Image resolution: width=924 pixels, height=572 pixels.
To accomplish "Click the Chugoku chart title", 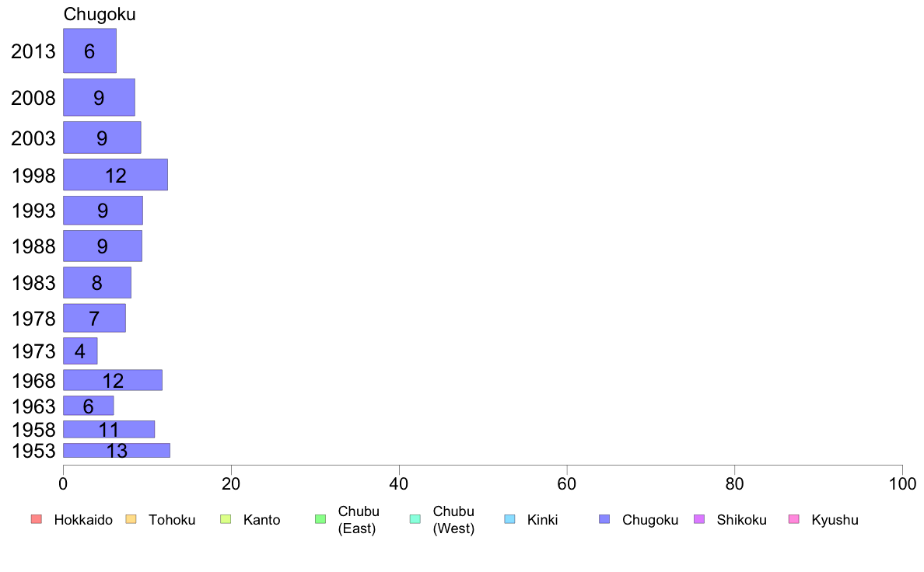I will [x=100, y=14].
